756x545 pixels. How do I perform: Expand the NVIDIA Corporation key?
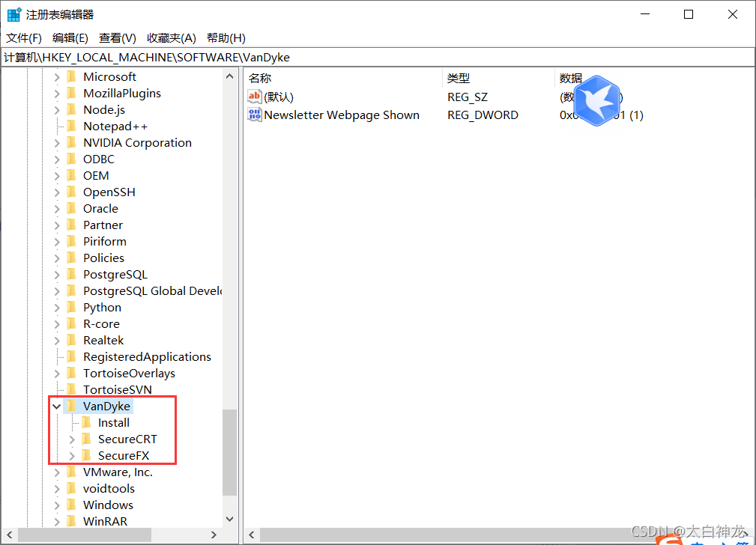(57, 143)
